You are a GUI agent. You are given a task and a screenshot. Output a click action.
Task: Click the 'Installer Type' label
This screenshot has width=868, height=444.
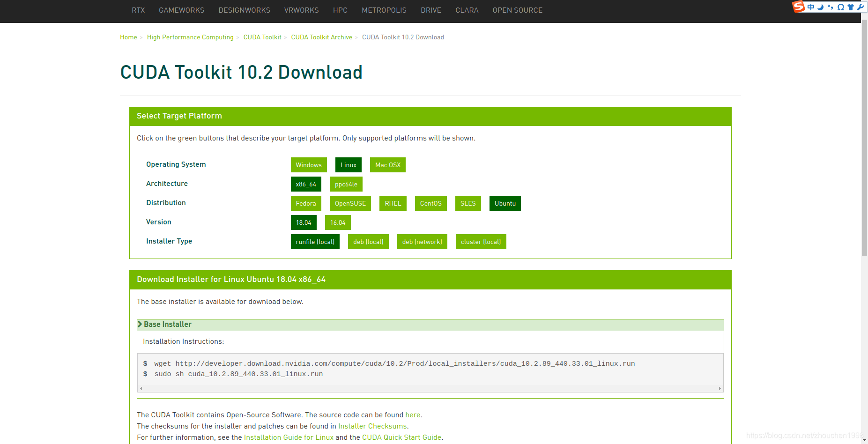click(169, 241)
